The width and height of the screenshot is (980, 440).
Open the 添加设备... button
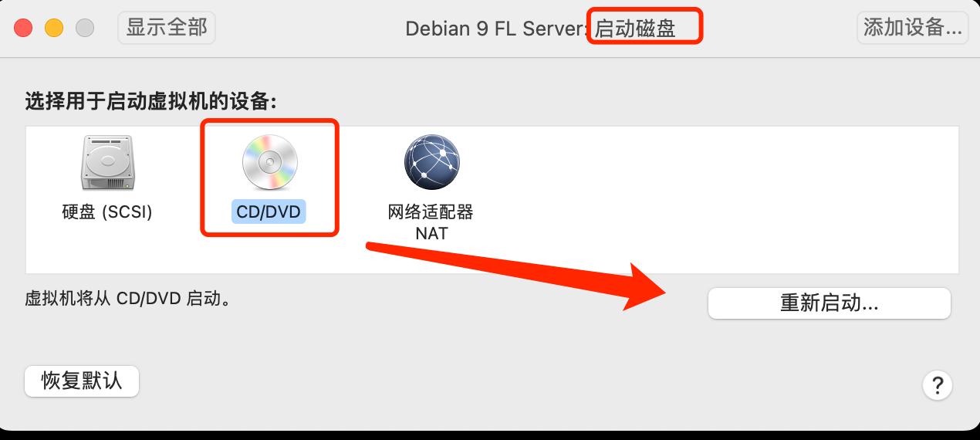coord(912,28)
